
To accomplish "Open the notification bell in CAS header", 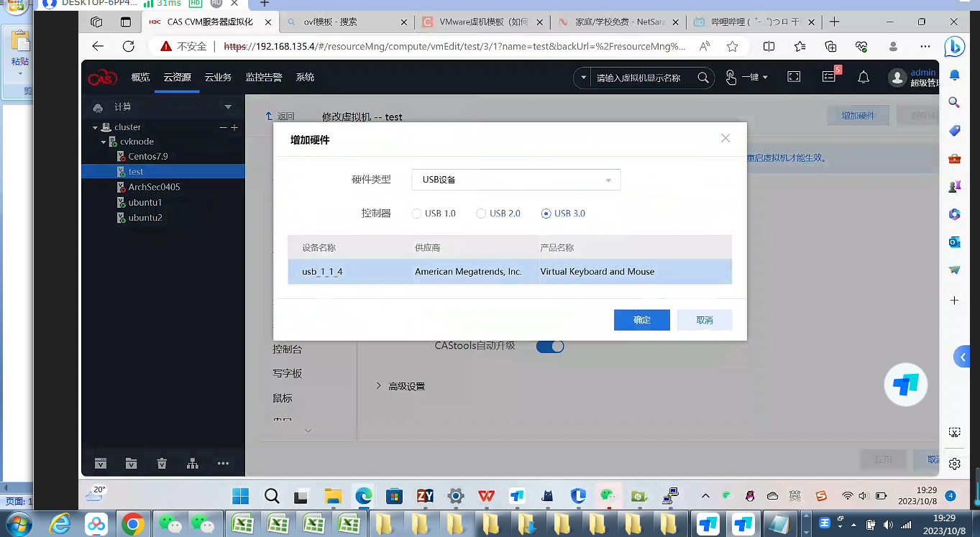I will (x=864, y=77).
